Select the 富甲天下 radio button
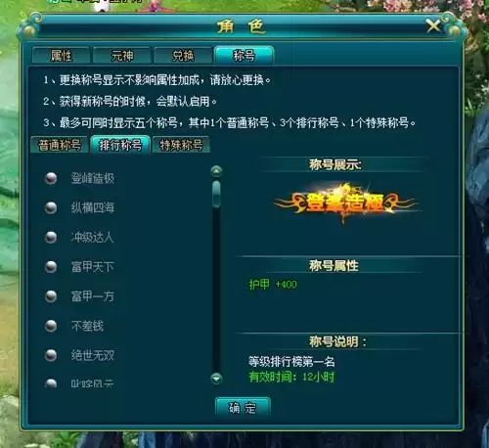 [x=51, y=267]
